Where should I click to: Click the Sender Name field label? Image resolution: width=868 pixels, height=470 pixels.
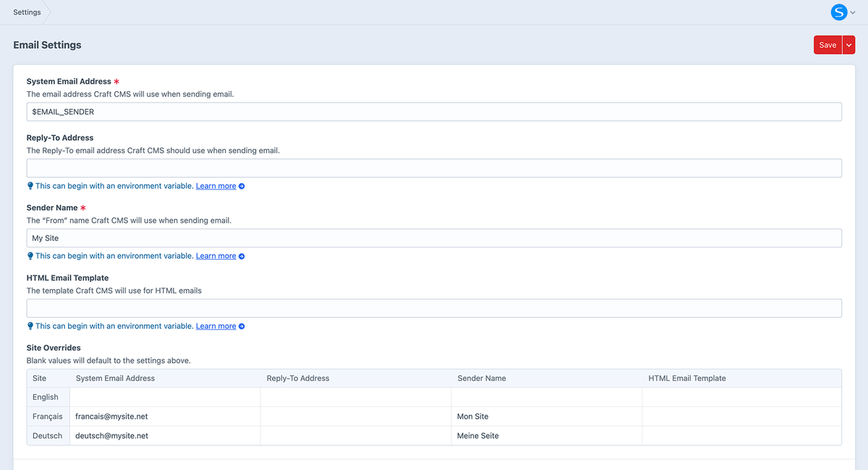pyautogui.click(x=52, y=208)
